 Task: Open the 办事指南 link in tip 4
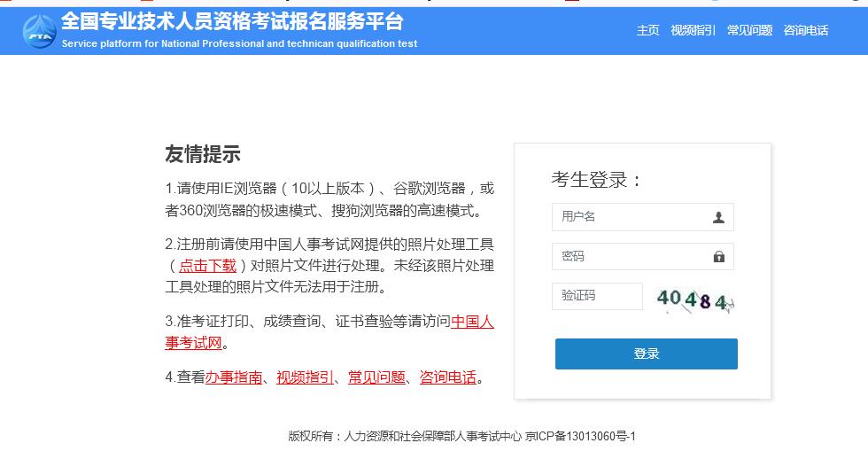234,377
